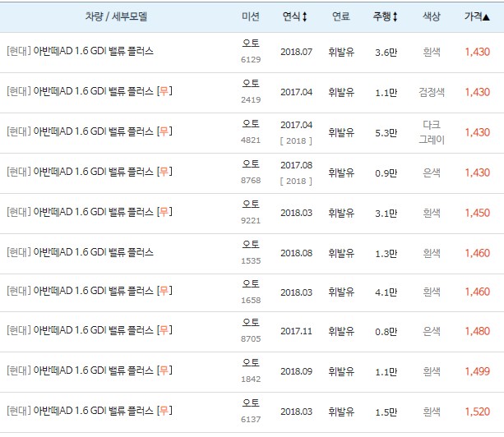Screen dimensions: 504x437
Task: Click the 5.3만 mileage value
Action: 386,132
